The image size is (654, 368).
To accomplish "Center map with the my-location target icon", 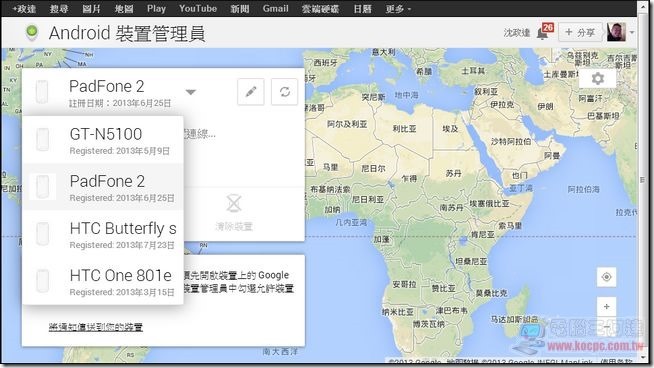I will point(606,277).
